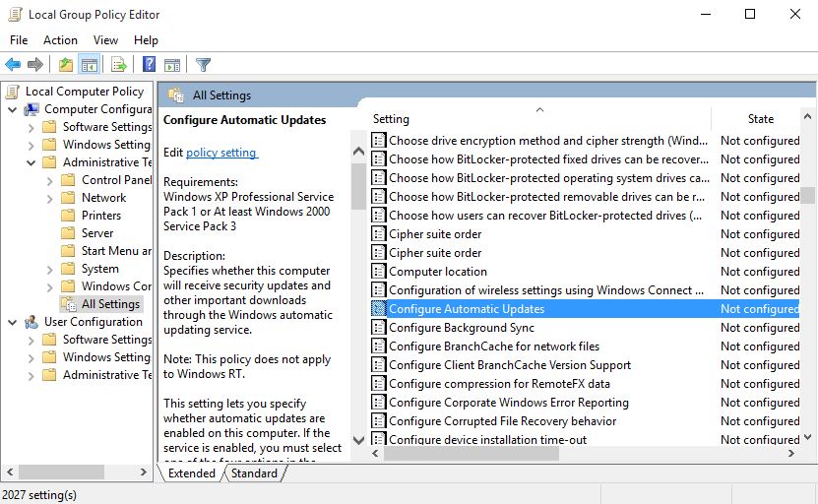
Task: Click the blue Help toolbar icon
Action: coord(149,65)
